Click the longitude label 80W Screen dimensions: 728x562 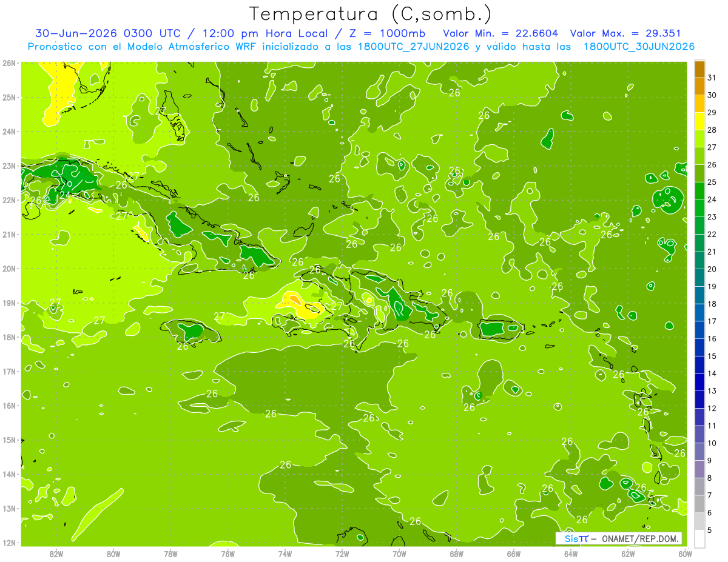[113, 553]
